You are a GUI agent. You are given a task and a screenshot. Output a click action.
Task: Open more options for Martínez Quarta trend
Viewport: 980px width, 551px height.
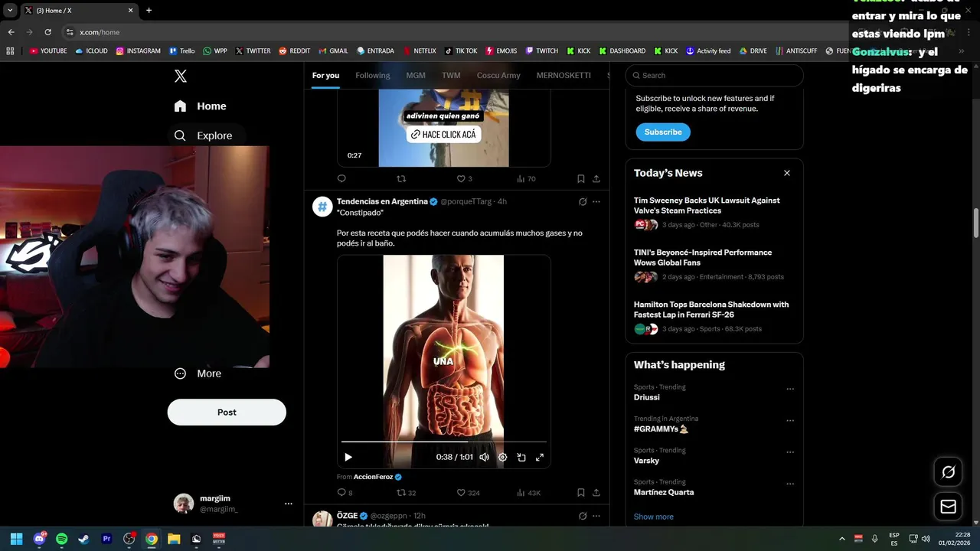pyautogui.click(x=790, y=484)
